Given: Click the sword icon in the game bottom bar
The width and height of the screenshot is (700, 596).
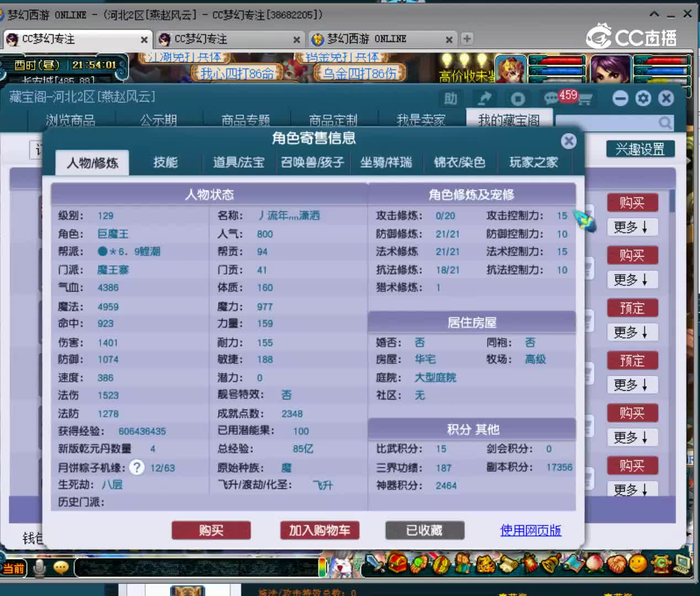Looking at the screenshot, I should pos(374,563).
